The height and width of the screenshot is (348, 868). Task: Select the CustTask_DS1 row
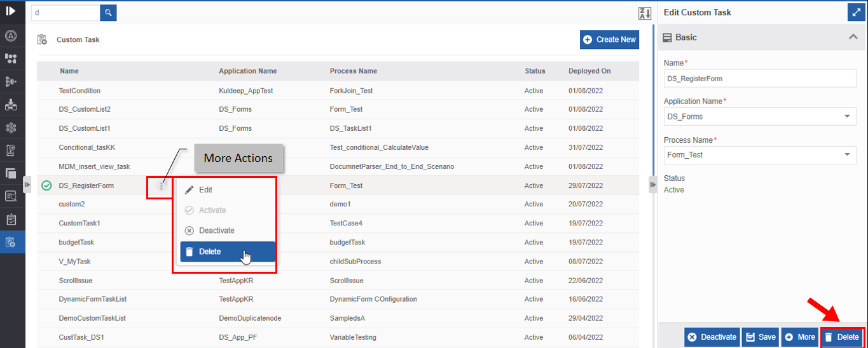tap(338, 337)
